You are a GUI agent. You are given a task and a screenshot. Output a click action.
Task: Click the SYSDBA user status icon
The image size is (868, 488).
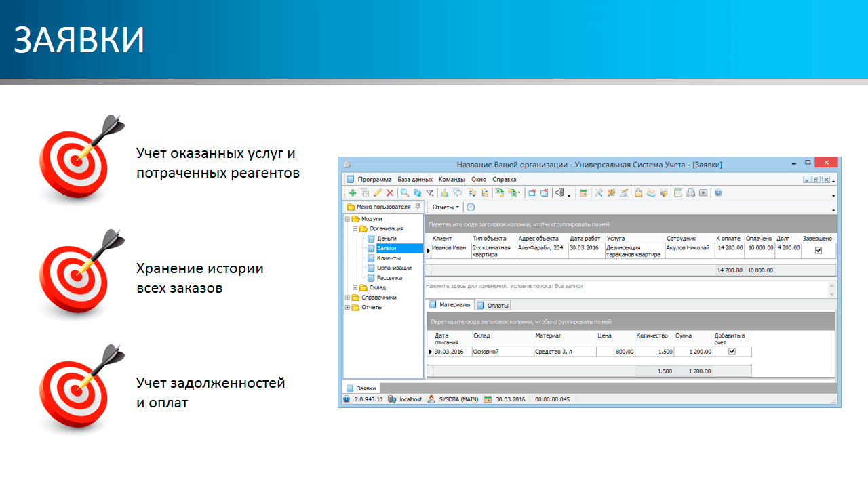(x=433, y=399)
